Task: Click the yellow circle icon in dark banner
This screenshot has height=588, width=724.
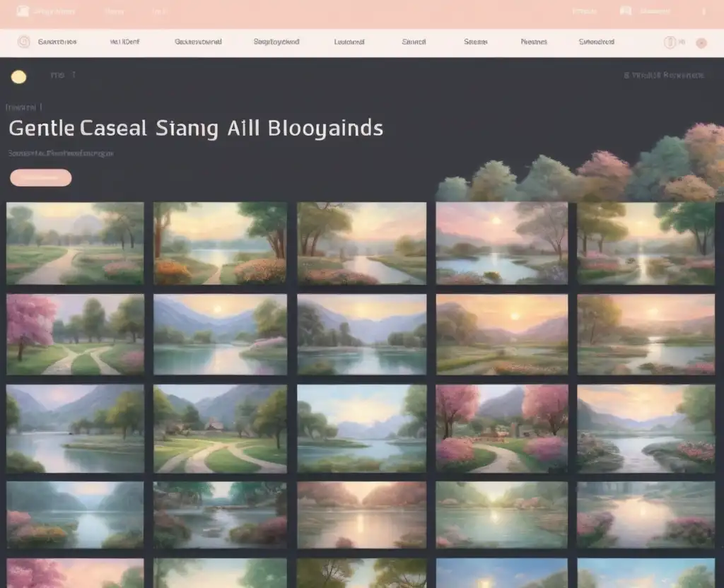Action: pos(19,77)
